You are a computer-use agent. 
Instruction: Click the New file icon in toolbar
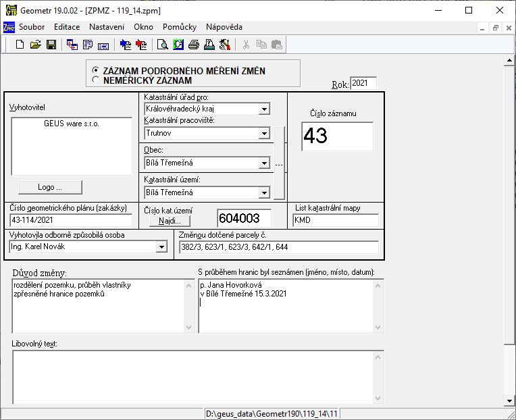pos(20,45)
